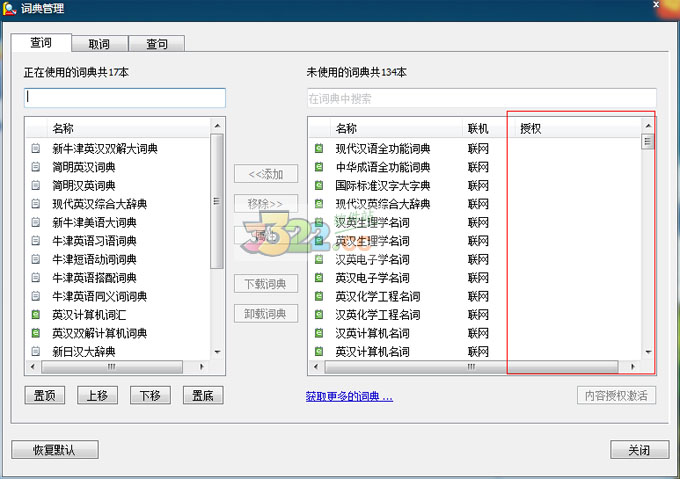Click left list vertical scrollbar thumb
The image size is (680, 479).
[217, 201]
